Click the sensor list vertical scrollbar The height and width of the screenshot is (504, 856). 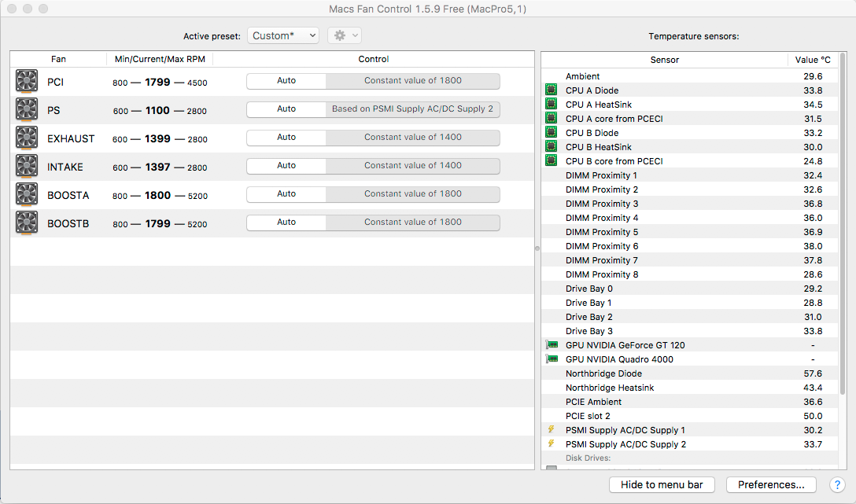tap(843, 223)
